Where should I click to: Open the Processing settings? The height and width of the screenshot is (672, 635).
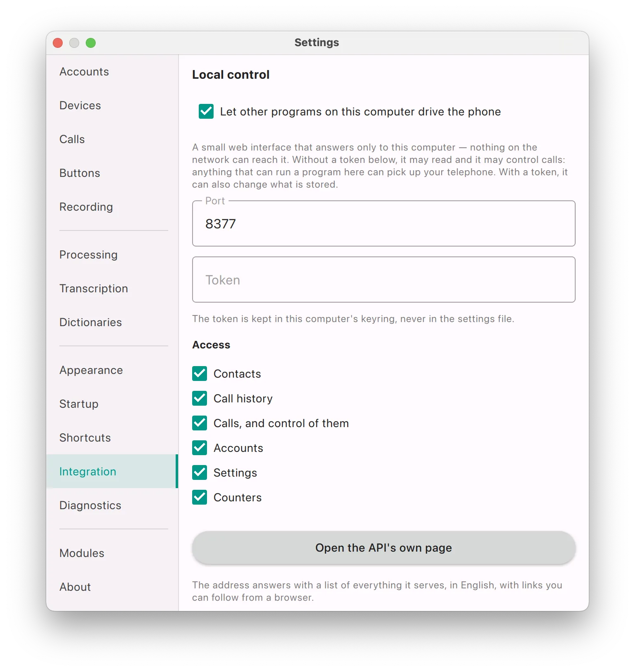(x=112, y=255)
